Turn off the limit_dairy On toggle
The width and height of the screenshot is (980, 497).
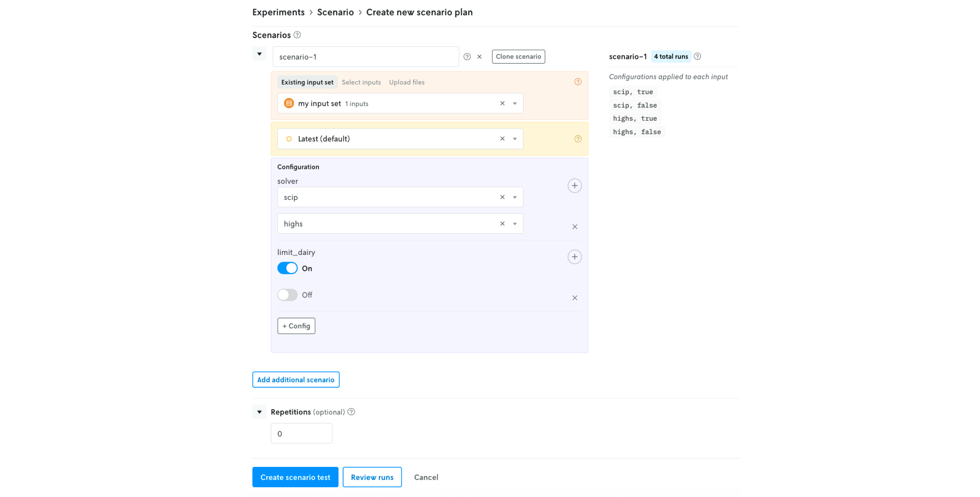click(x=287, y=268)
